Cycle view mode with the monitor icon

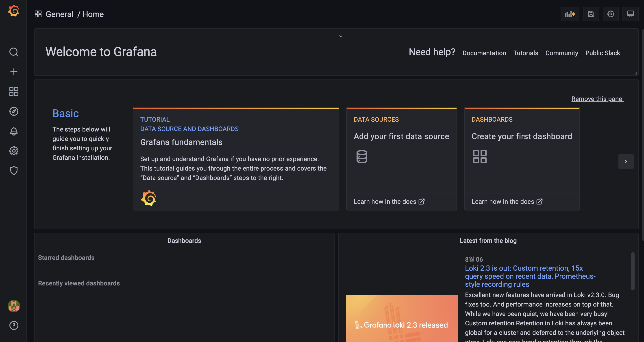[x=630, y=14]
